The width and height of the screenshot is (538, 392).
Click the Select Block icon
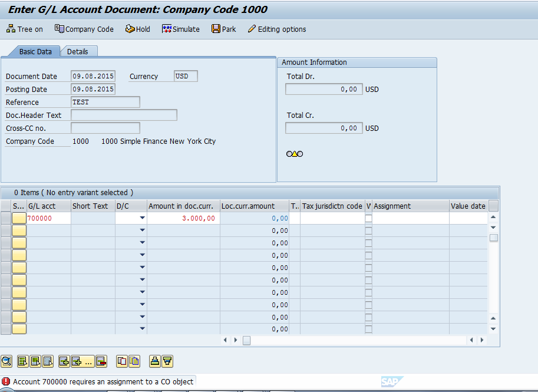tap(35, 361)
